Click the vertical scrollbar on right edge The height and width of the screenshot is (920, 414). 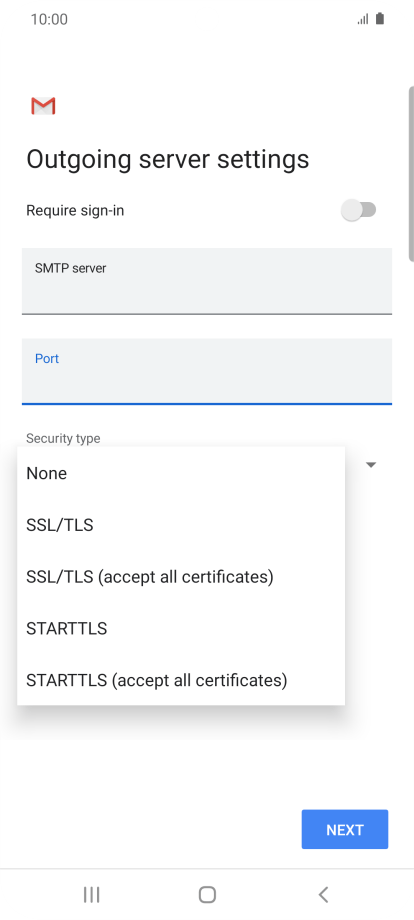pyautogui.click(x=411, y=174)
